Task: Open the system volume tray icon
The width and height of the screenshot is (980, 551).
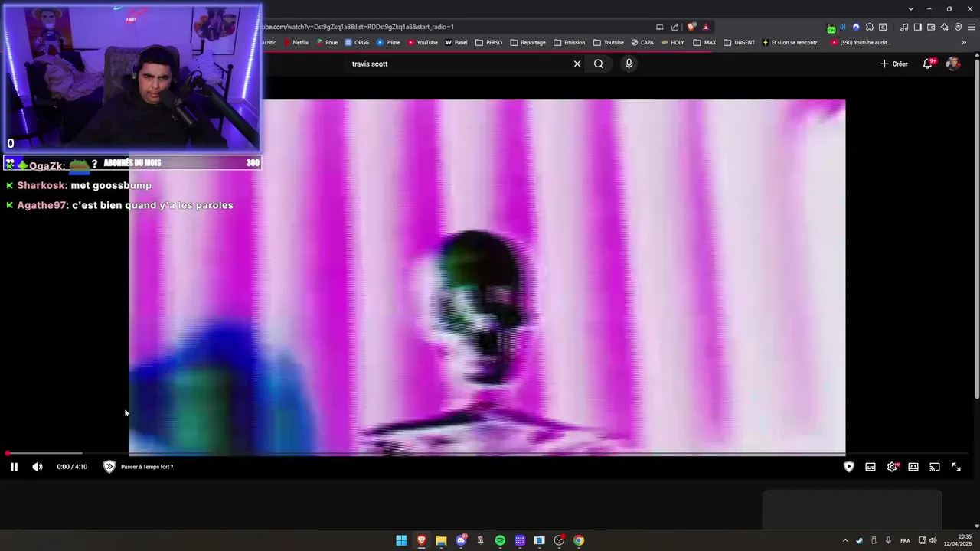Action: click(933, 540)
